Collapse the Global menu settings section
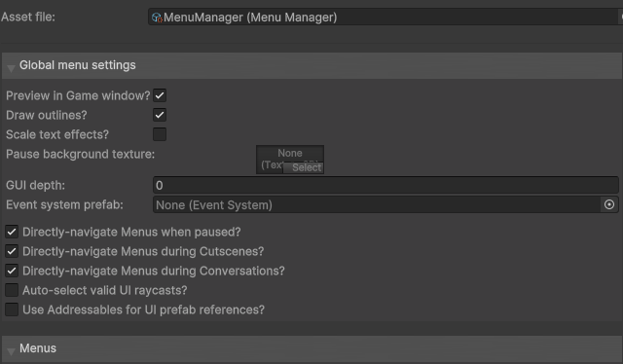This screenshot has width=623, height=364. pyautogui.click(x=11, y=68)
